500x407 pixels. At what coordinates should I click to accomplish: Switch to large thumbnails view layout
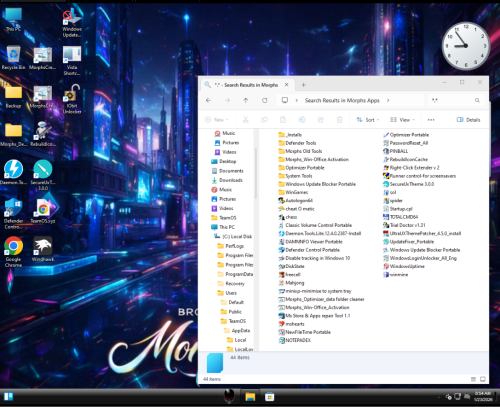483,379
